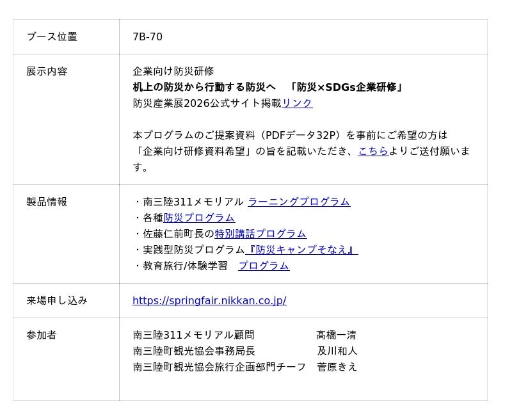Image resolution: width=512 pixels, height=420 pixels.
Task: Open the 特別講話プログラム link
Action: [x=260, y=234]
